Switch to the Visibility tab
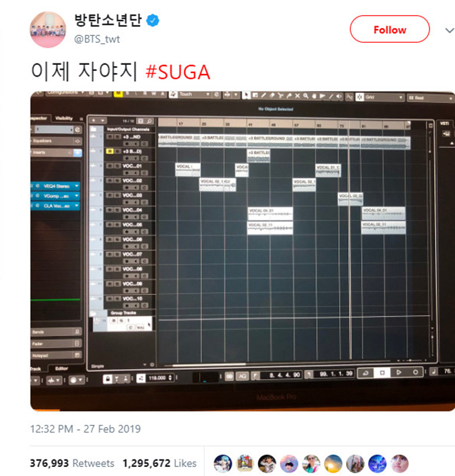The height and width of the screenshot is (476, 455). [64, 119]
